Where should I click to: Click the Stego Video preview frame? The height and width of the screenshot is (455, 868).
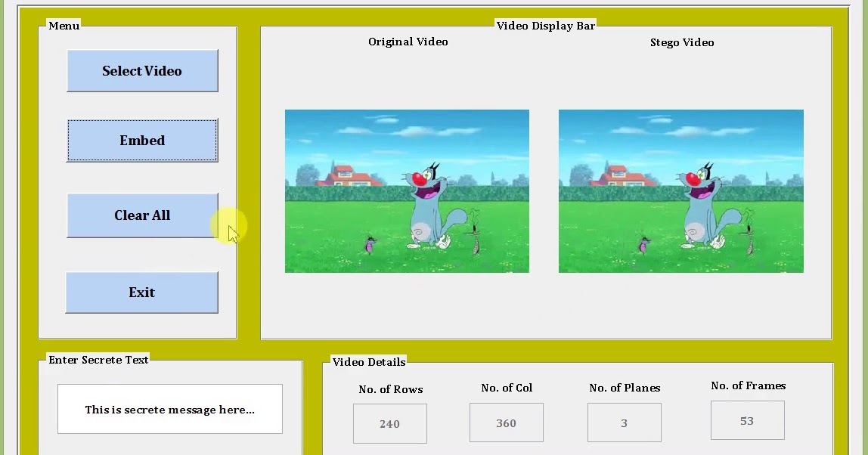pos(681,191)
